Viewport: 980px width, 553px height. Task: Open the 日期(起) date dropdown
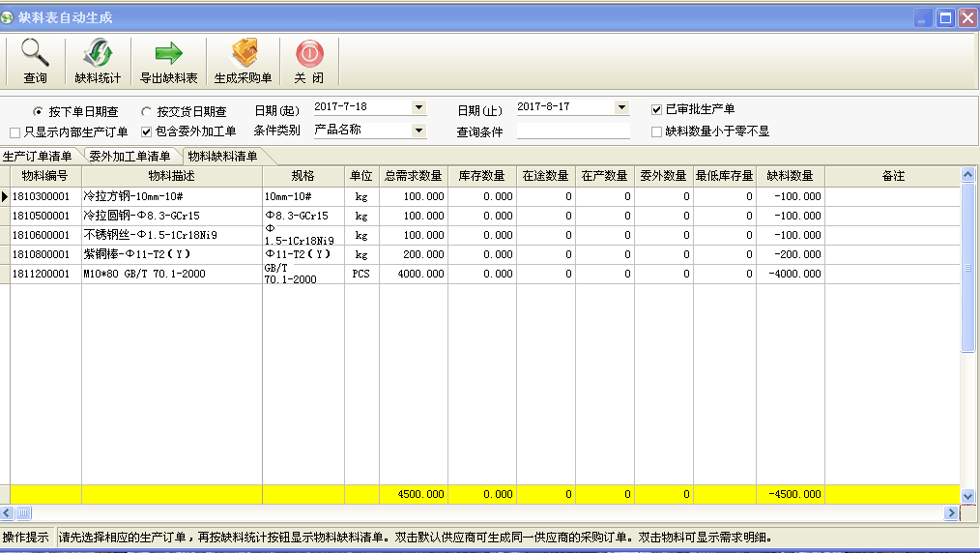pyautogui.click(x=418, y=107)
